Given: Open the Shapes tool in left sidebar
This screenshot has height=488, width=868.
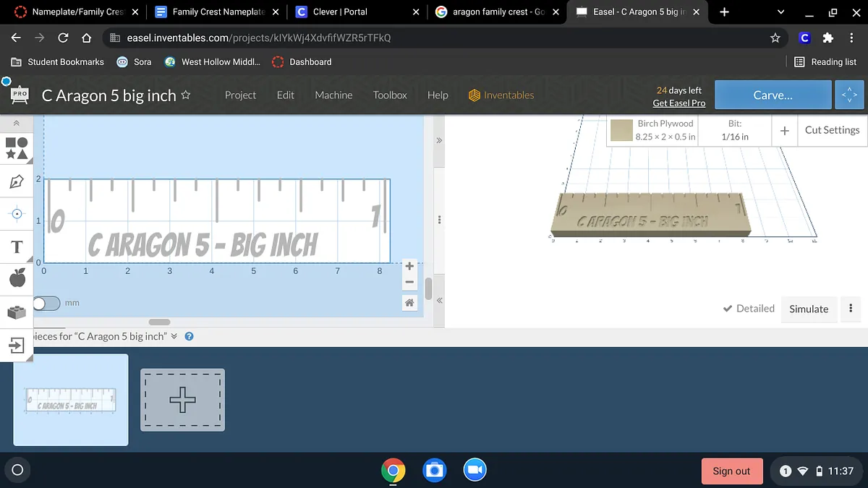Looking at the screenshot, I should pos(17,148).
